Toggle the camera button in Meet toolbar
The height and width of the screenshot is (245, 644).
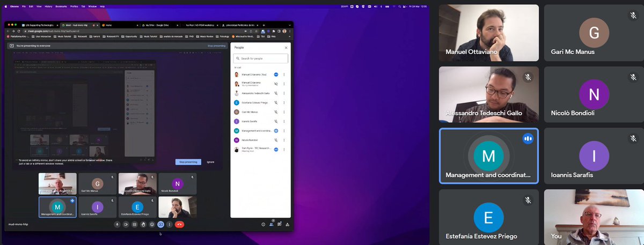click(x=126, y=224)
